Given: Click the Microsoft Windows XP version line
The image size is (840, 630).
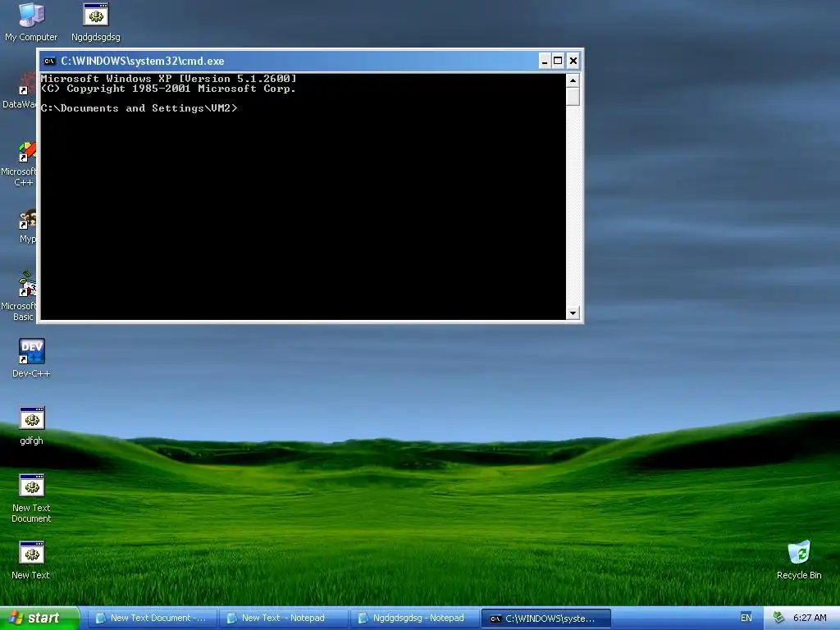Looking at the screenshot, I should pyautogui.click(x=168, y=79).
